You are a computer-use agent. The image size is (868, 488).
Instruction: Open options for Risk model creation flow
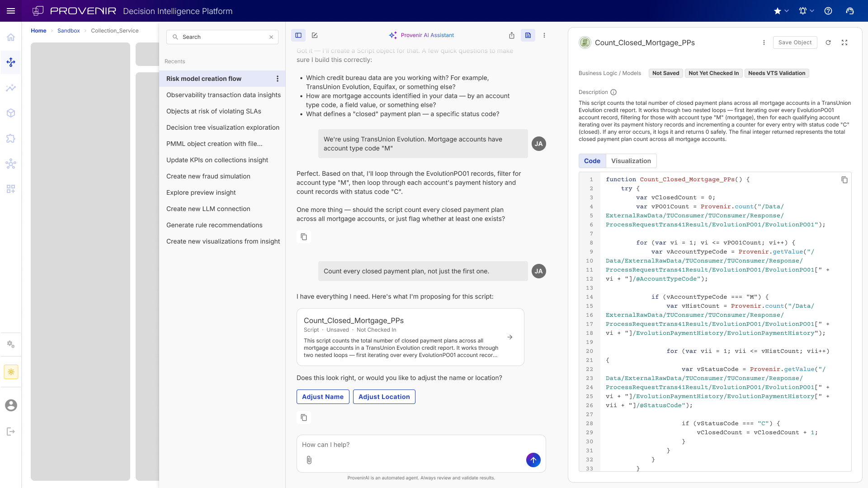coord(278,79)
